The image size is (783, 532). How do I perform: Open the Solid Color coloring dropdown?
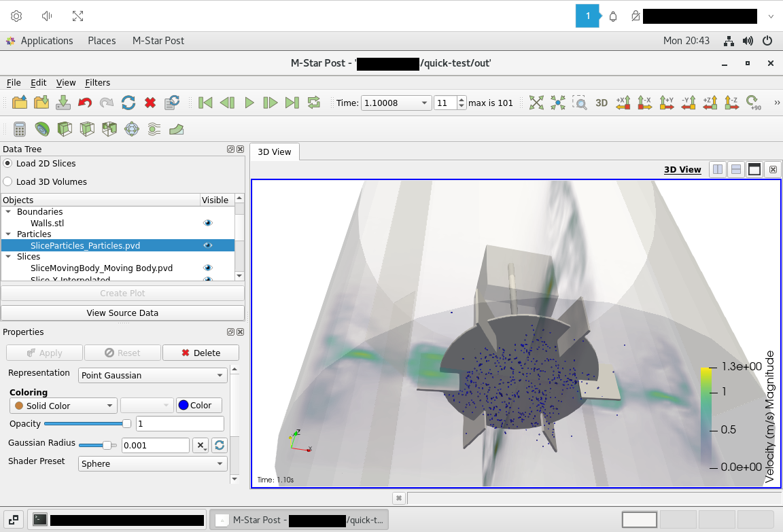(63, 406)
